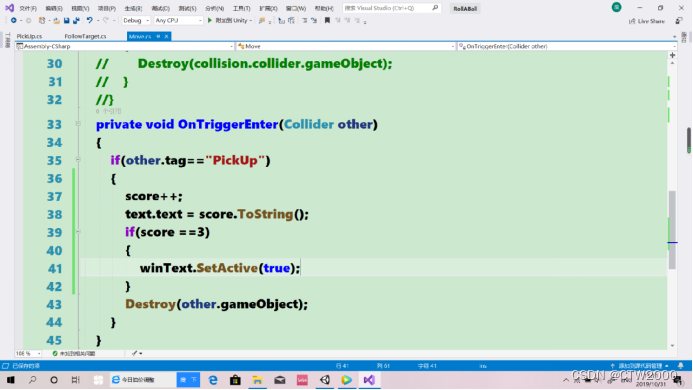Viewport: 693px width, 390px height.
Task: Click the Visual Studio logo icon
Action: (9, 8)
